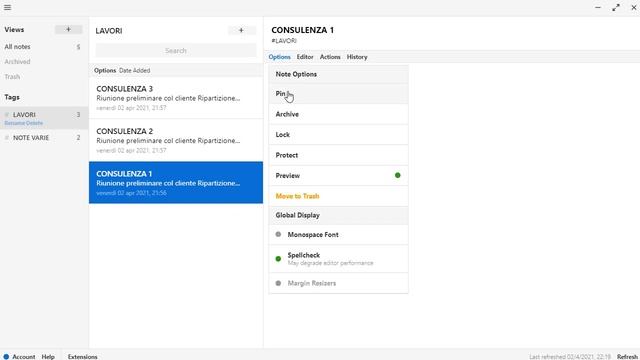Image resolution: width=640 pixels, height=360 pixels.
Task: Open note CONSULENZA 3
Action: coord(176,98)
